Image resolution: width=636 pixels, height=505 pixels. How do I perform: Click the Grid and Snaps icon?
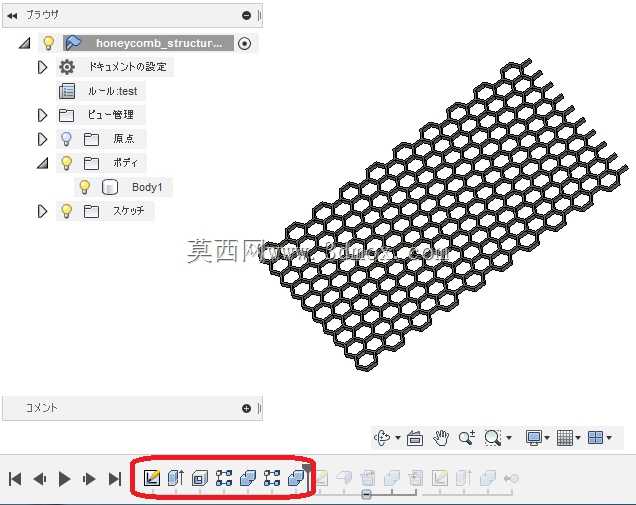point(565,438)
